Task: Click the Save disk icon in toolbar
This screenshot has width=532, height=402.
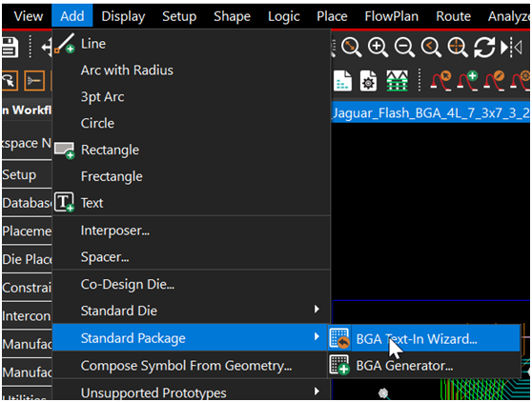Action: [10, 47]
